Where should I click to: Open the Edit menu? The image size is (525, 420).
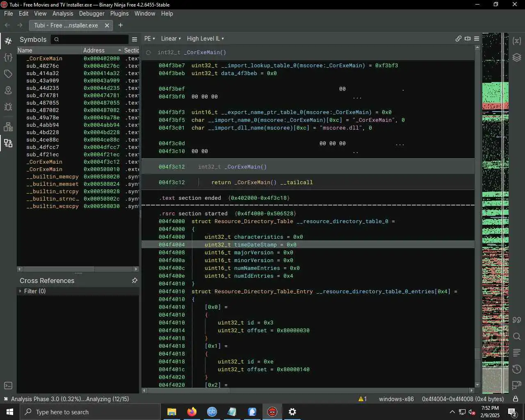pyautogui.click(x=24, y=14)
